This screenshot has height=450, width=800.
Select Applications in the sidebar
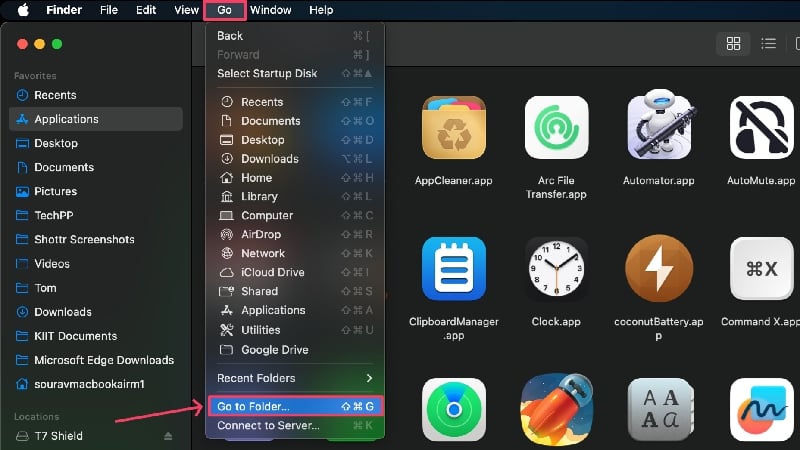96,119
